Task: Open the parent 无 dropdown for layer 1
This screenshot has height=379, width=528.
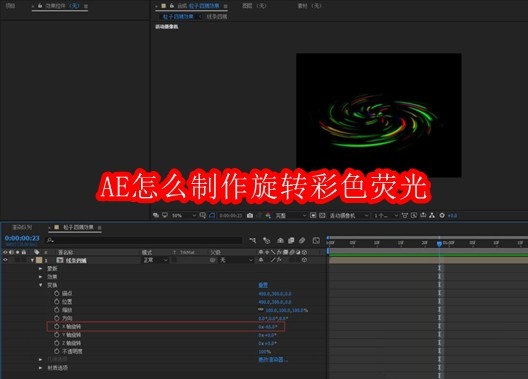Action: (236, 260)
